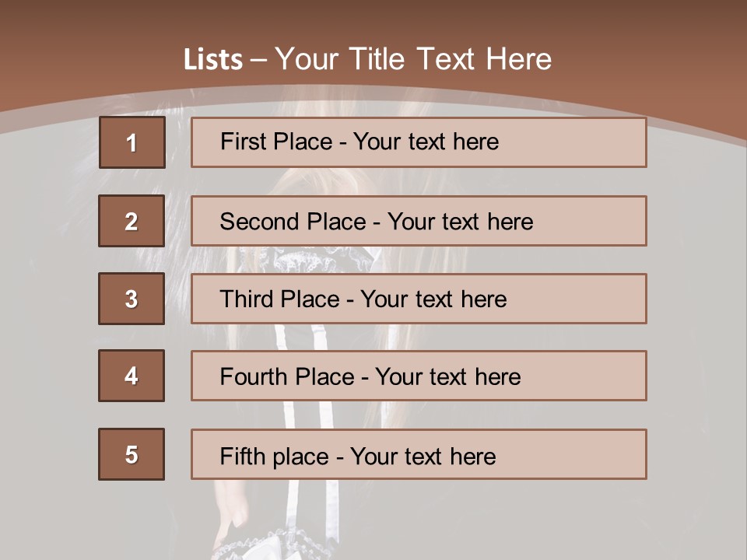Click the number 1 box
Image resolution: width=747 pixels, height=560 pixels.
[x=132, y=142]
